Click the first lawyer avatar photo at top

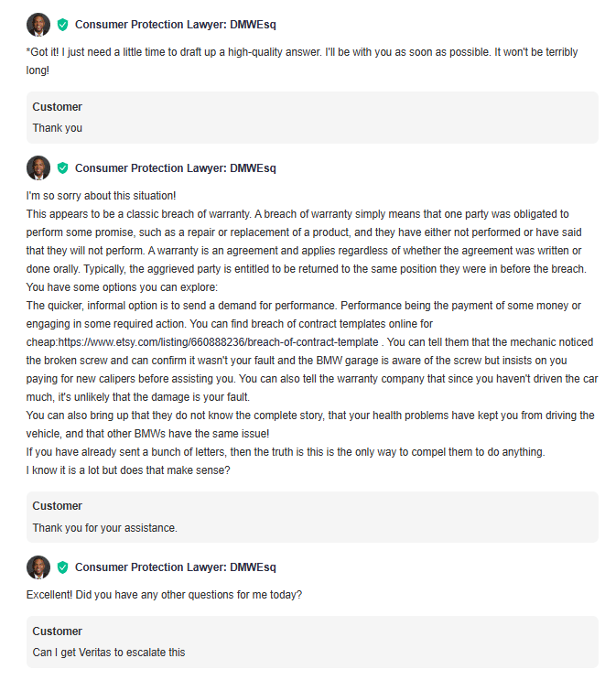pyautogui.click(x=38, y=25)
